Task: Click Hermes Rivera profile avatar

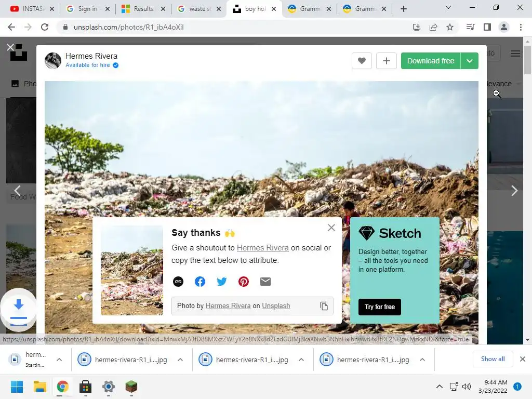Action: 53,61
